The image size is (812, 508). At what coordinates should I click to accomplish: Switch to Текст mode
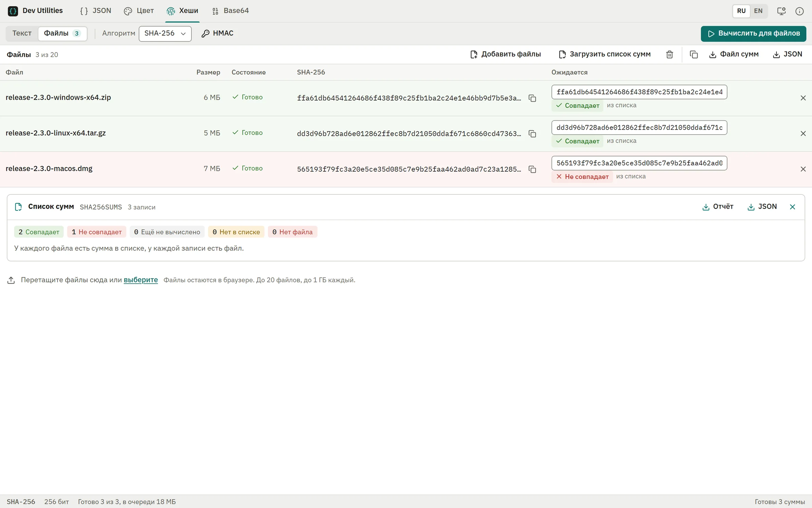pos(22,33)
